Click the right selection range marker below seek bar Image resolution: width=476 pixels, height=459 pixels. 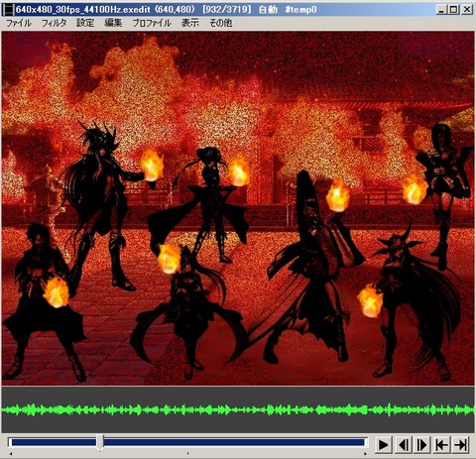coord(365,454)
